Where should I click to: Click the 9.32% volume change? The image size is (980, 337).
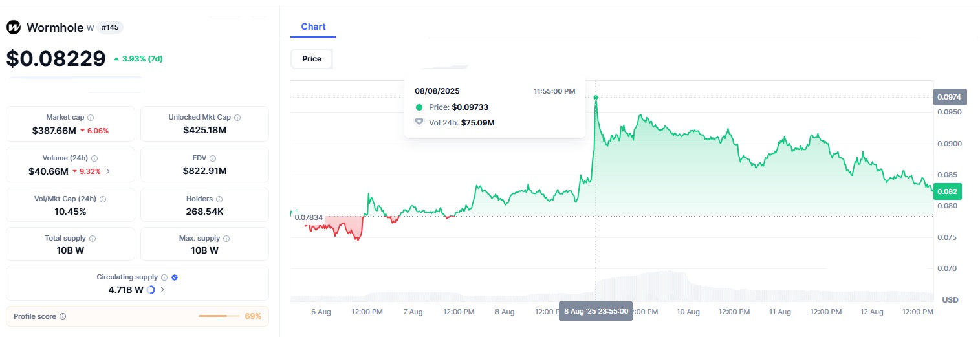point(87,171)
